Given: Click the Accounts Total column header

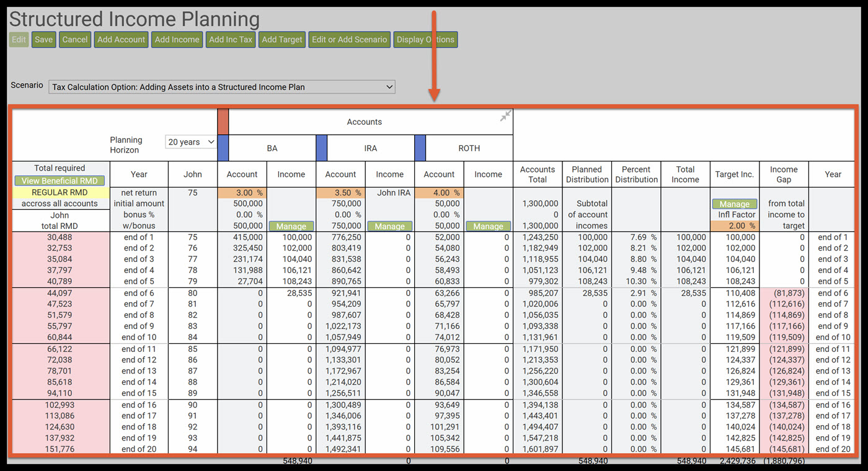Looking at the screenshot, I should coord(538,174).
